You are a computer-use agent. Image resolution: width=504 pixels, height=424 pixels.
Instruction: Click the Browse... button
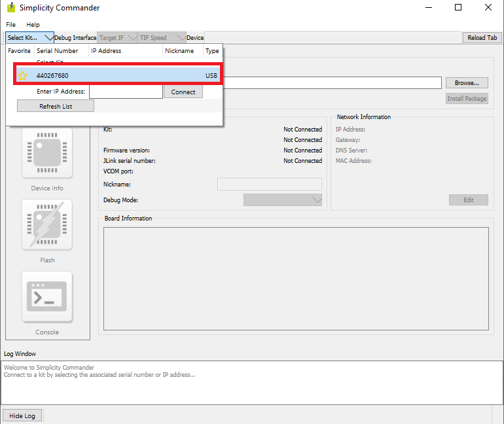(x=467, y=83)
